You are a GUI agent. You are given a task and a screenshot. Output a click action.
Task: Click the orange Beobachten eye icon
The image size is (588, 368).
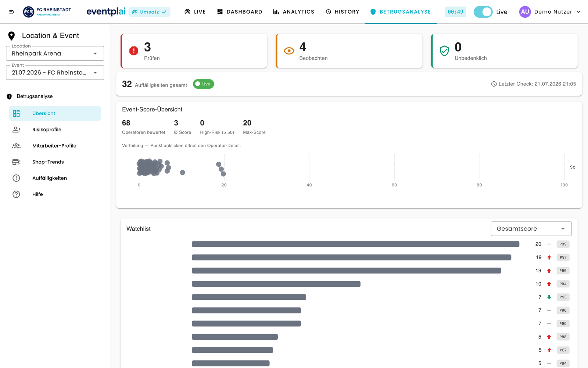point(289,51)
